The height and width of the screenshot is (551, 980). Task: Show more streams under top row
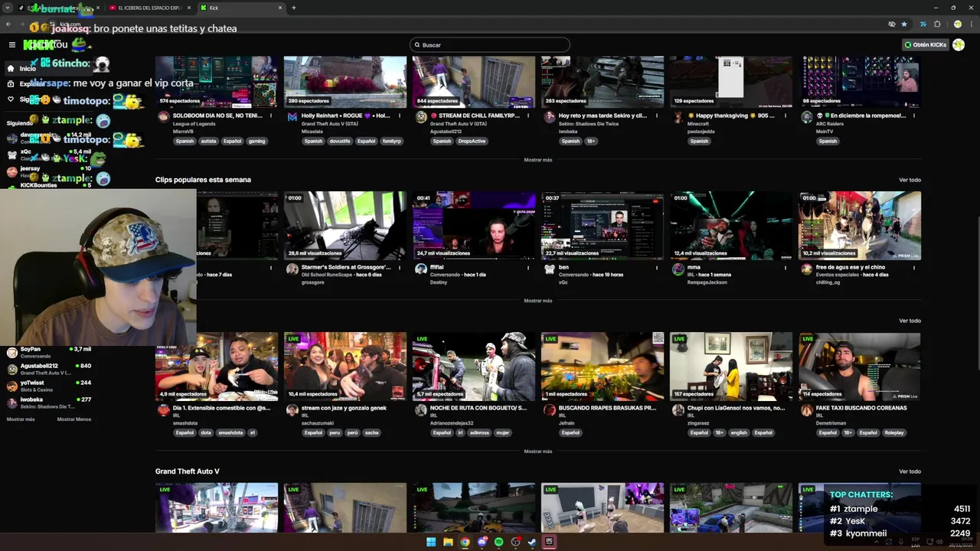537,160
